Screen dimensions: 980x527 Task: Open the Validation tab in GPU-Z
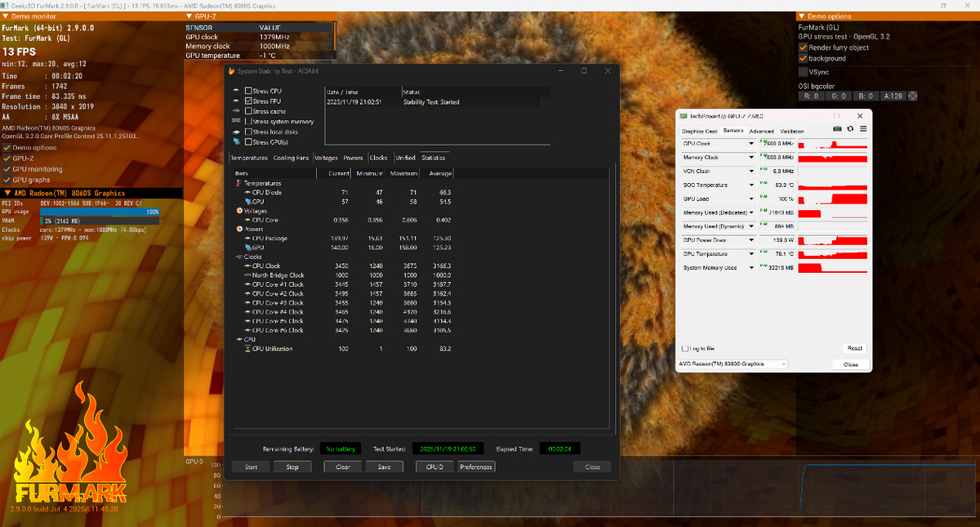[792, 131]
